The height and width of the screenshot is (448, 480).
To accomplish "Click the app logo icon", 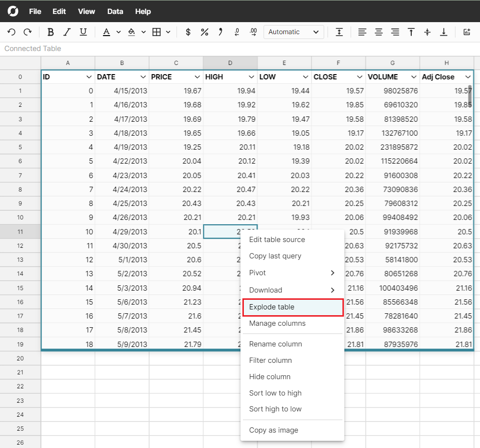I will [13, 11].
